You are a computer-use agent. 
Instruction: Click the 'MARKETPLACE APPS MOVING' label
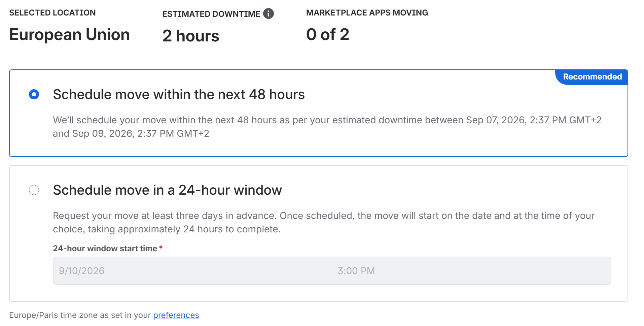point(367,13)
